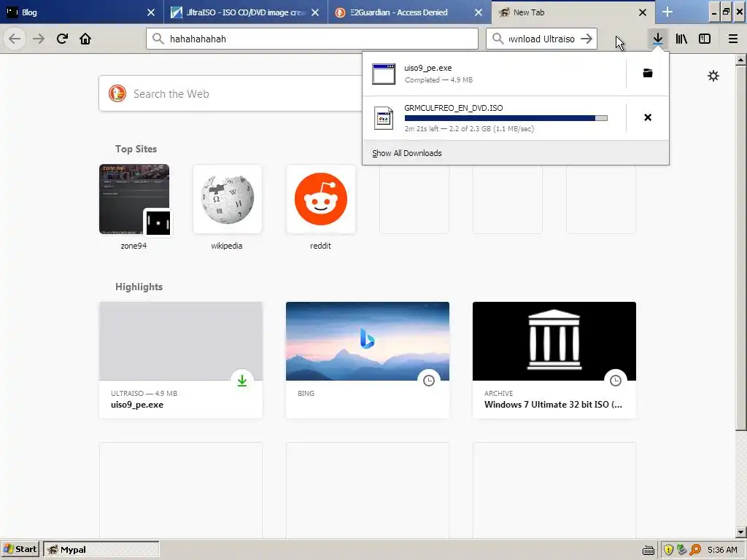Select the New Tab tab
Viewport: 747px width, 560px height.
tap(573, 12)
